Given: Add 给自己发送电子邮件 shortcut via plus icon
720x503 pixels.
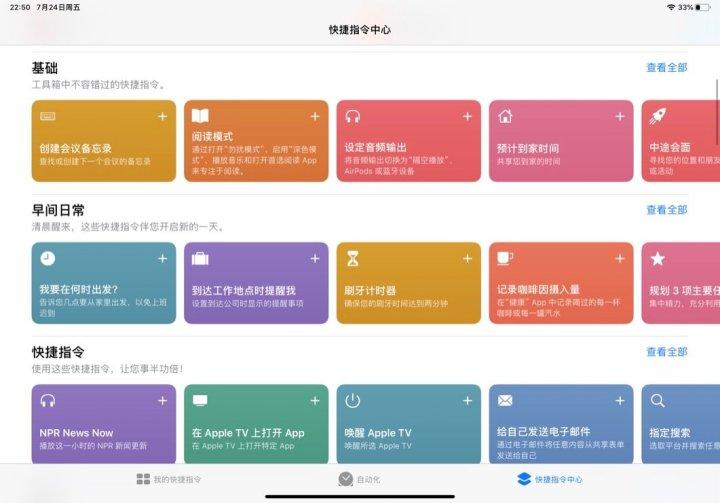Looking at the screenshot, I should tap(620, 401).
